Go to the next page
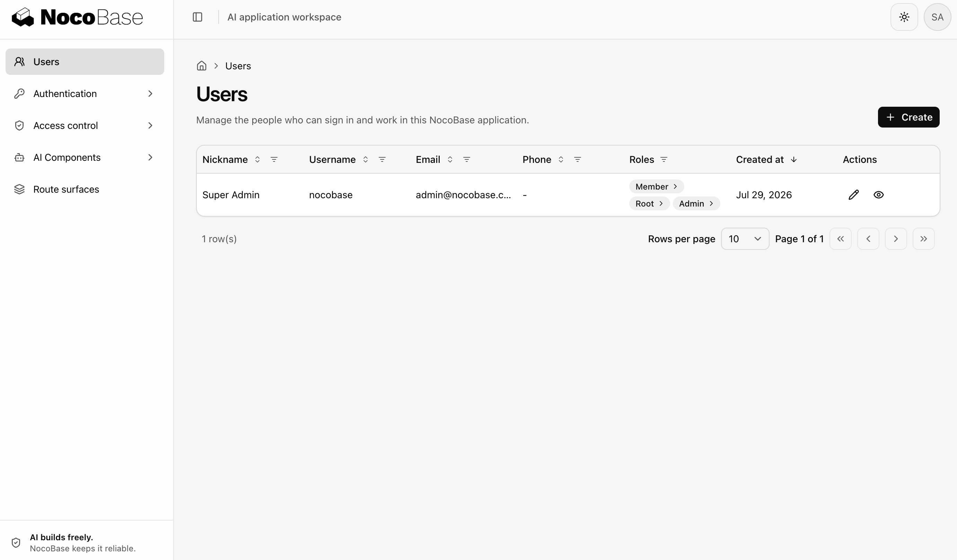The image size is (957, 560). coord(896,238)
